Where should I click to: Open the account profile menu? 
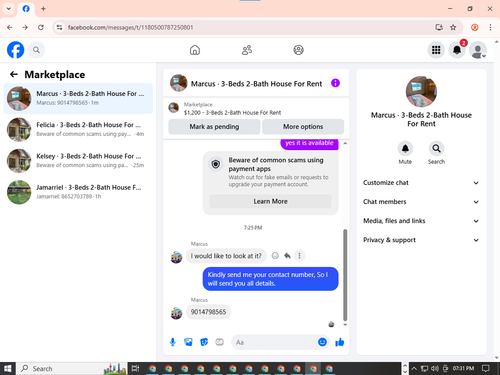[478, 50]
